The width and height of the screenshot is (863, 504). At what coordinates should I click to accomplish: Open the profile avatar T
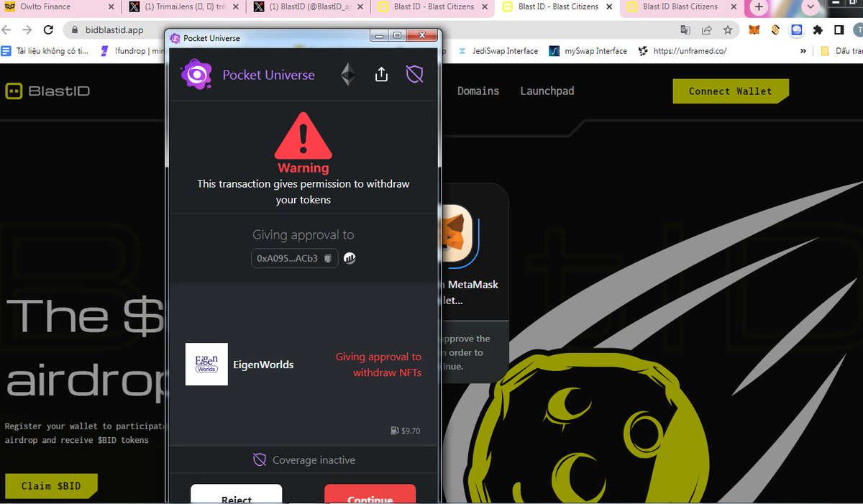[x=858, y=30]
